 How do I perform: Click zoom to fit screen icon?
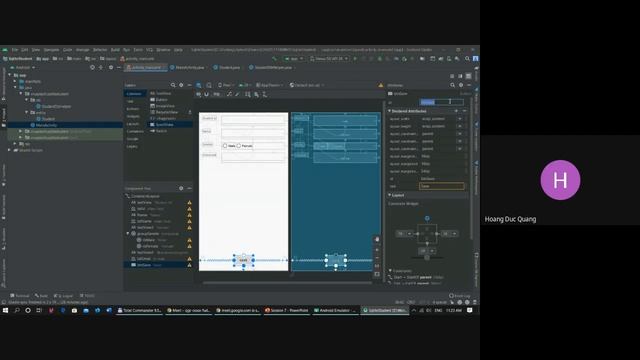pyautogui.click(x=377, y=274)
